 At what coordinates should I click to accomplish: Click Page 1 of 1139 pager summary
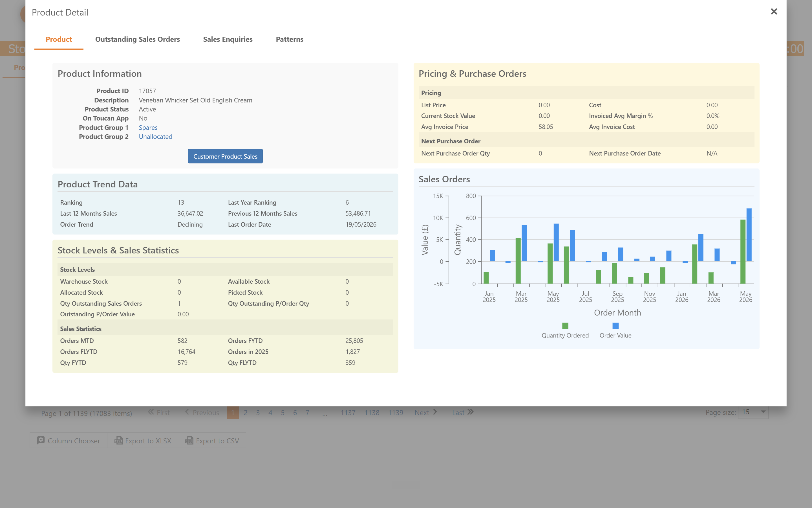click(x=86, y=413)
